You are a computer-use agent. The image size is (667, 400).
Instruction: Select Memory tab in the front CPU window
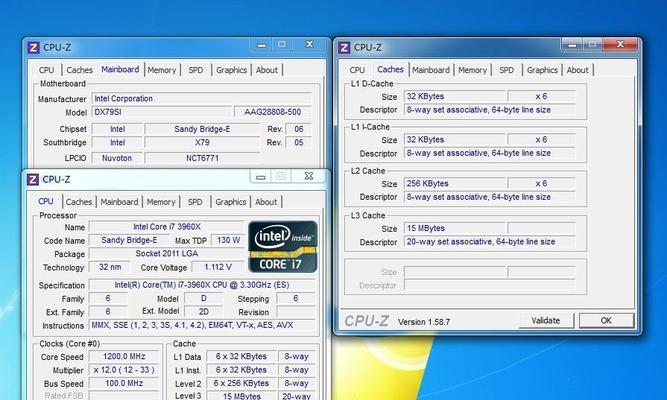161,202
